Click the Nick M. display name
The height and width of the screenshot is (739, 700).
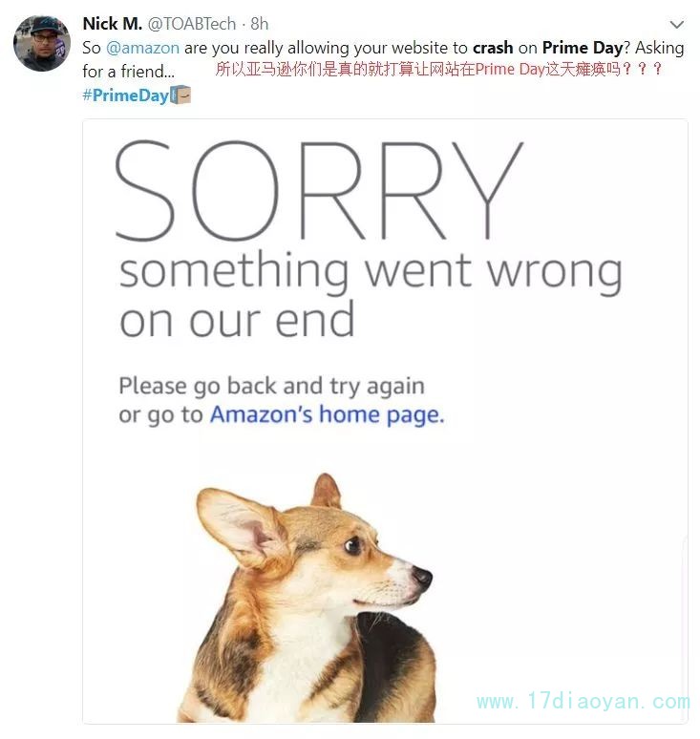tap(112, 24)
